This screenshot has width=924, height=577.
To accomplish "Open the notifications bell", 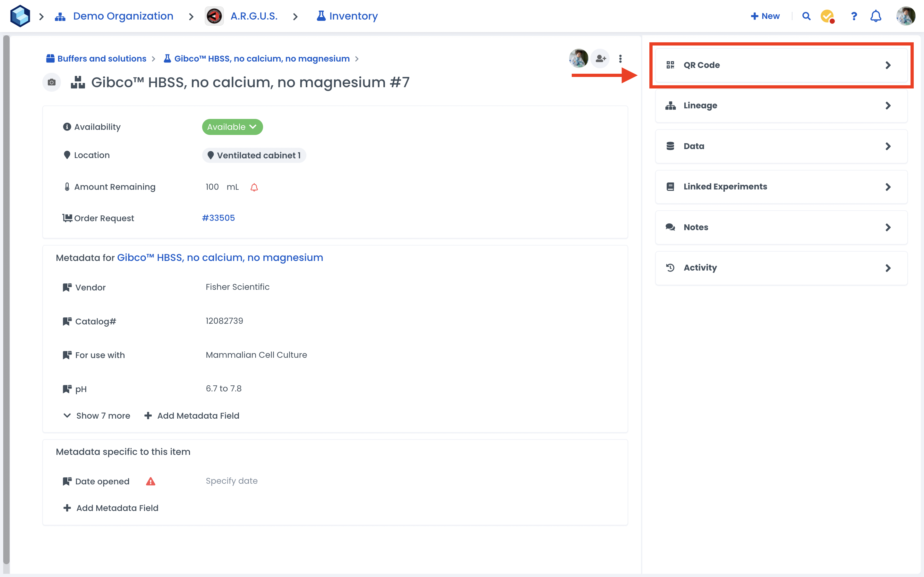I will coord(876,16).
